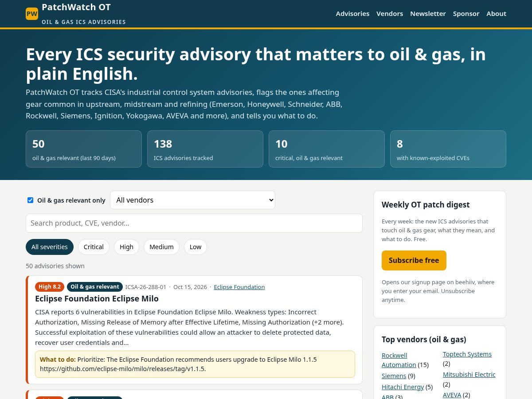This screenshot has width=532, height=399.
Task: Open the Sponsor nav link
Action: click(466, 14)
